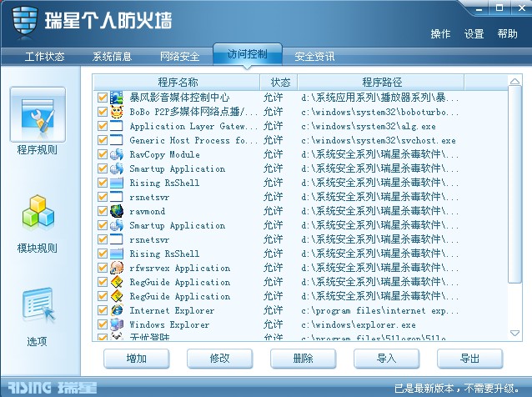Click the Windows Explorer icon

coord(117,324)
